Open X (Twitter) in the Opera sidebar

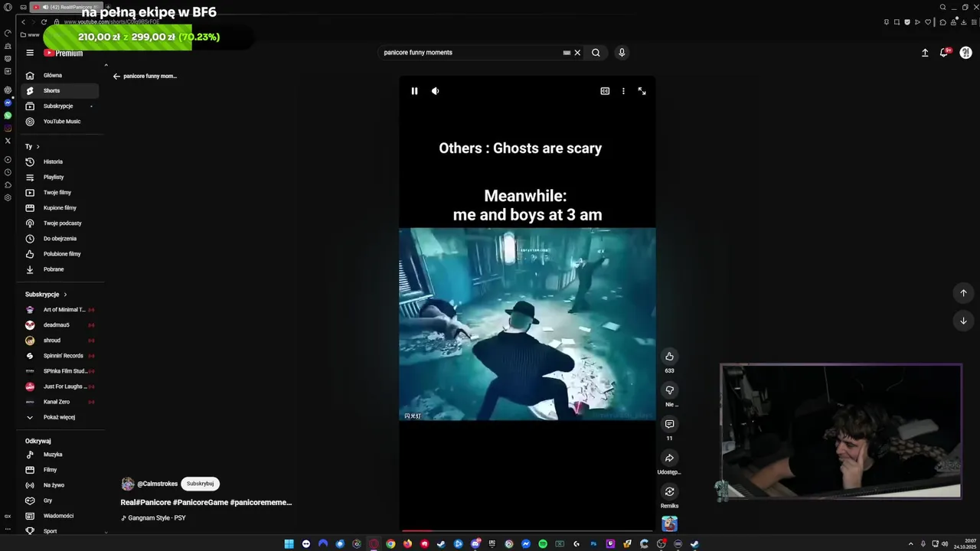click(8, 141)
